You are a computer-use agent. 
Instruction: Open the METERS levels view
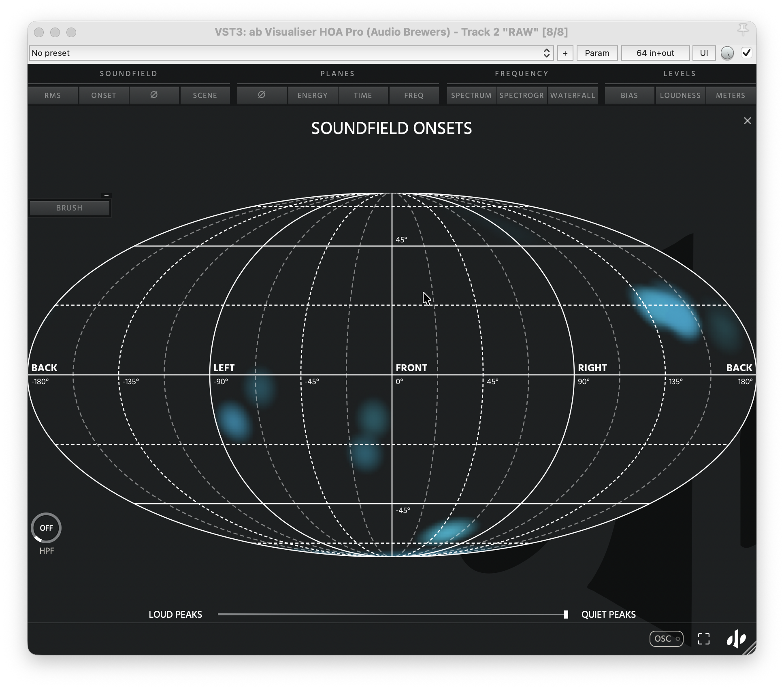pos(731,95)
